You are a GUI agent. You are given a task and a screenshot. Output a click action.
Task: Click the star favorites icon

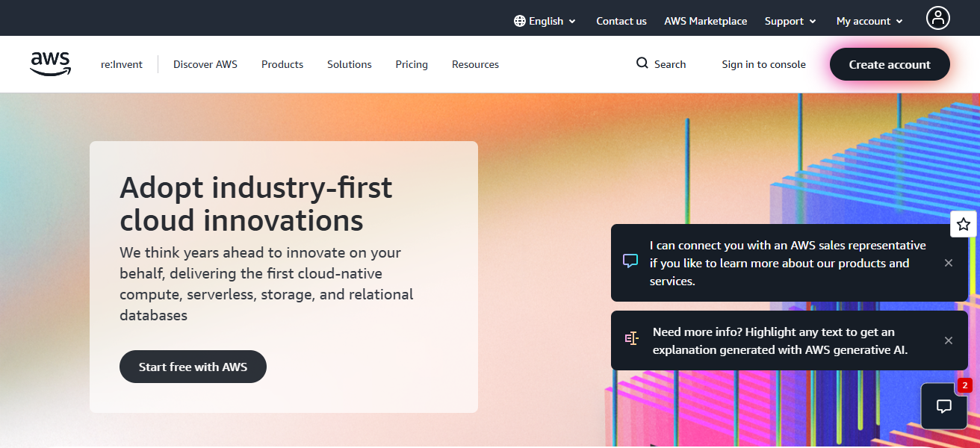964,224
